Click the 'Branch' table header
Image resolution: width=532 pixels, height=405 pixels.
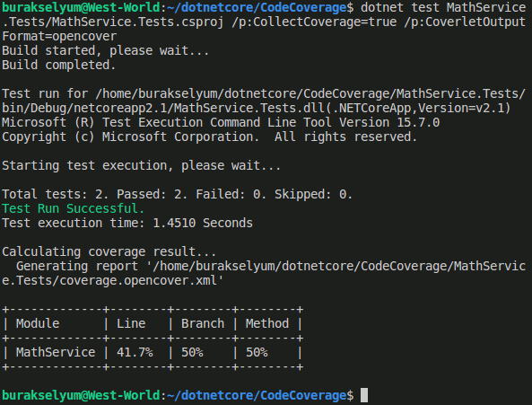tap(203, 323)
